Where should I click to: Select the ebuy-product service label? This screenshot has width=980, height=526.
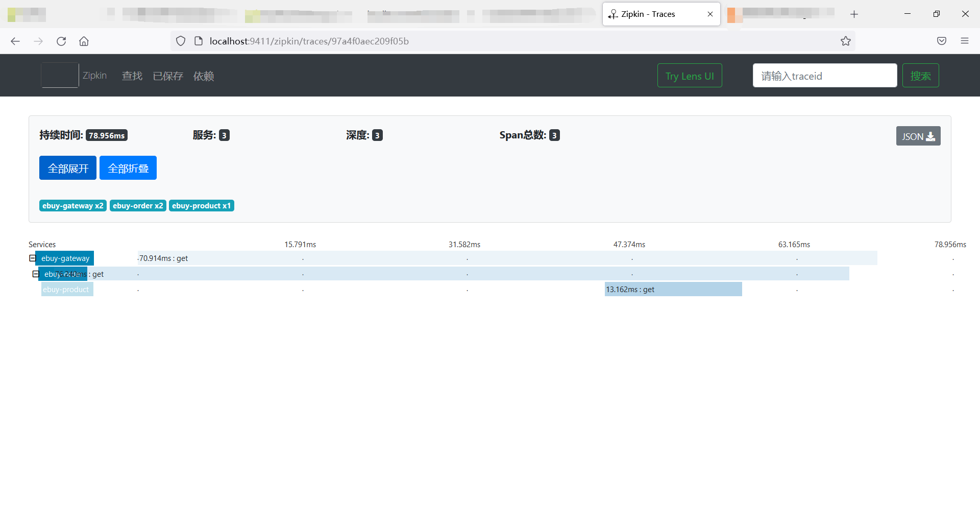[67, 290]
